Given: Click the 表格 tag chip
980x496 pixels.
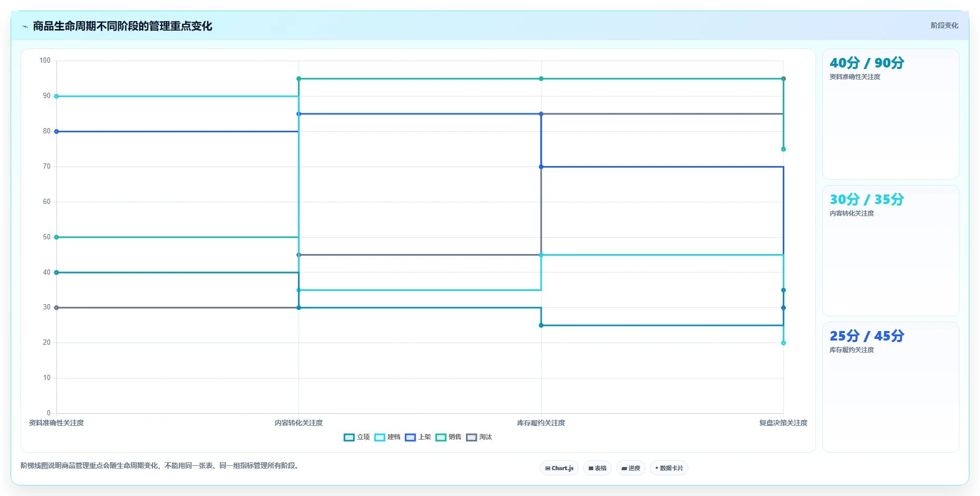Looking at the screenshot, I should pyautogui.click(x=597, y=468).
